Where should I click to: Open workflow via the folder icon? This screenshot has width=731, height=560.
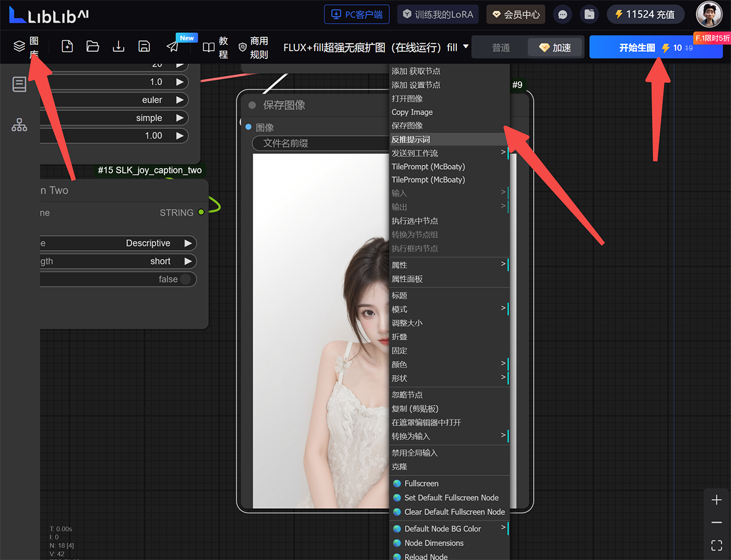pyautogui.click(x=93, y=46)
